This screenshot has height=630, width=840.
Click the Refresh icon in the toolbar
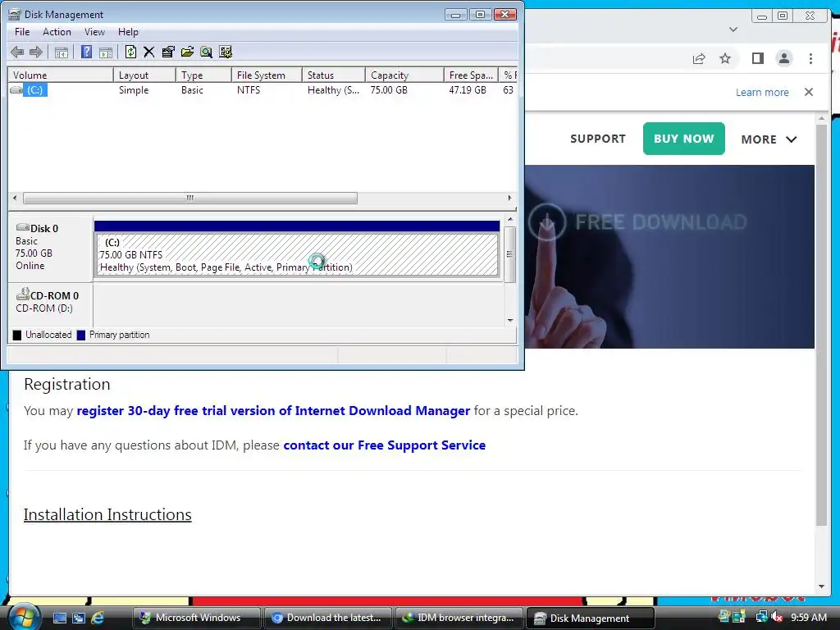(x=130, y=52)
